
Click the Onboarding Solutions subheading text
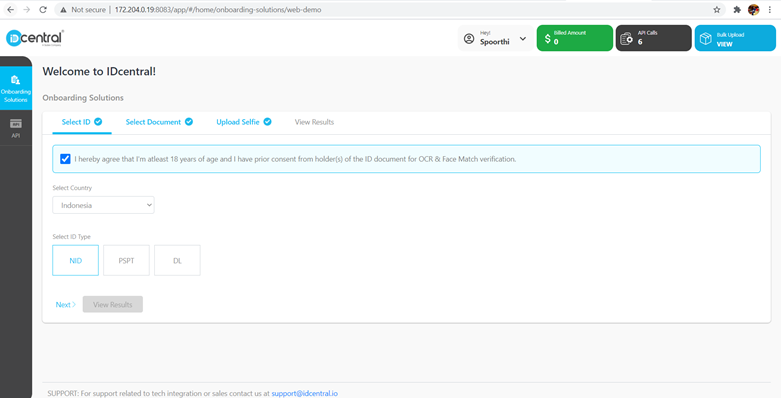[83, 98]
